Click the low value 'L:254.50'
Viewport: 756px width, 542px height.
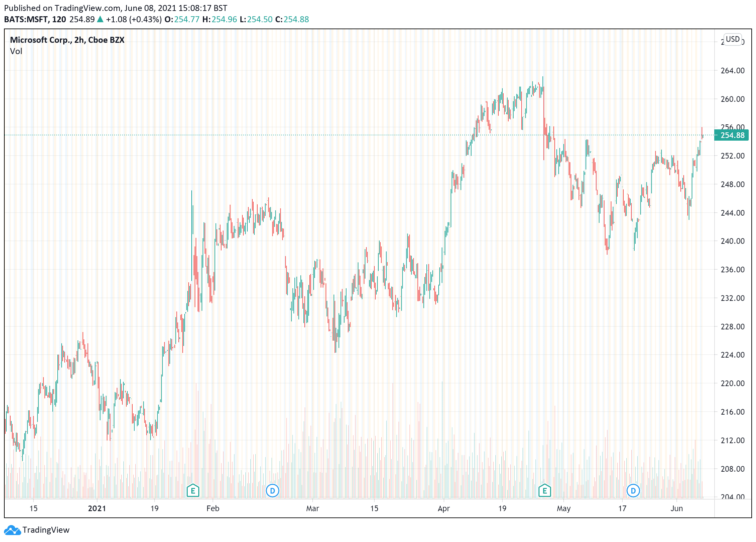point(256,19)
